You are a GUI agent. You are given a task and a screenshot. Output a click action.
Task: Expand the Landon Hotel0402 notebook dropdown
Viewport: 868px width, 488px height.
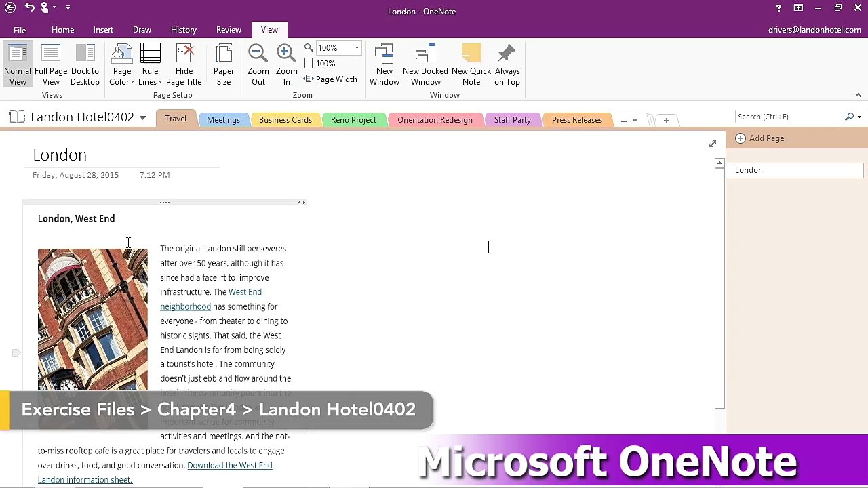point(142,118)
